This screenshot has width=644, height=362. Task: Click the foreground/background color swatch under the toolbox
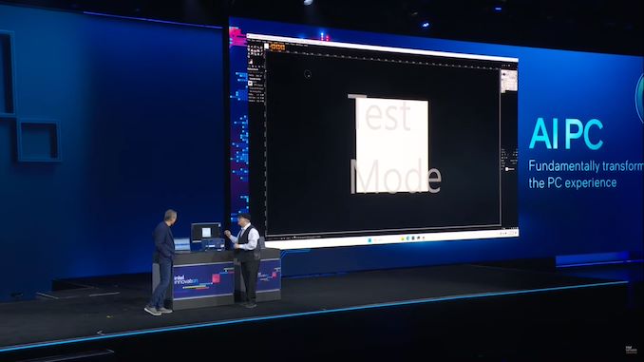click(251, 62)
